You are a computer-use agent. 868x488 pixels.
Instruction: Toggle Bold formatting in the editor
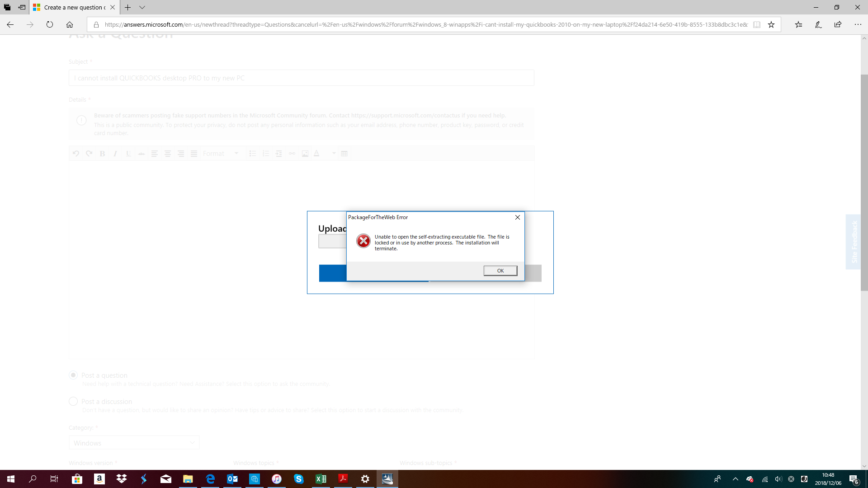click(x=102, y=154)
